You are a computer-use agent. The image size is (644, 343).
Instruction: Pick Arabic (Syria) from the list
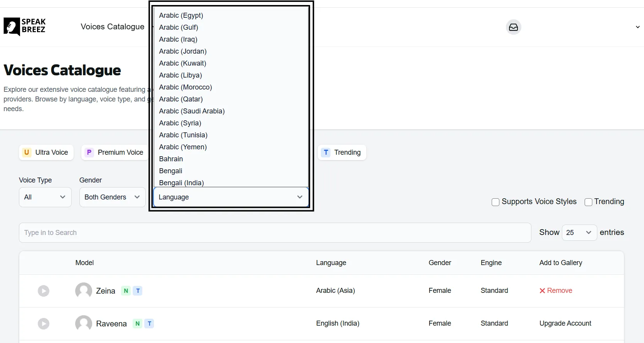[231, 123]
